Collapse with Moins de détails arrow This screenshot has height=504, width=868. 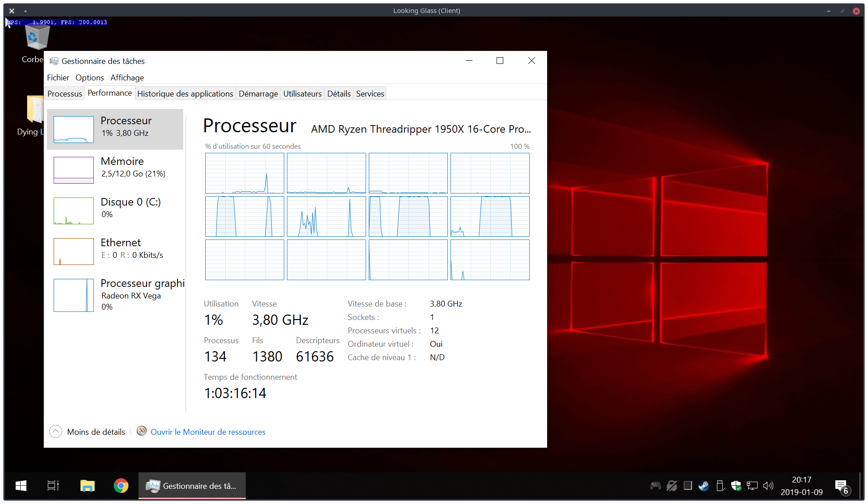click(55, 432)
